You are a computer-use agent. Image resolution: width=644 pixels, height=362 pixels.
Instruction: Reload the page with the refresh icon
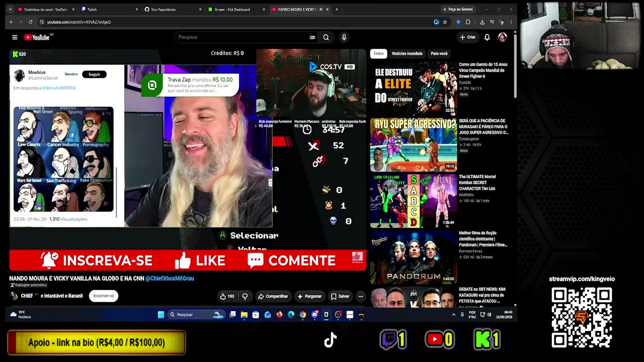point(30,22)
